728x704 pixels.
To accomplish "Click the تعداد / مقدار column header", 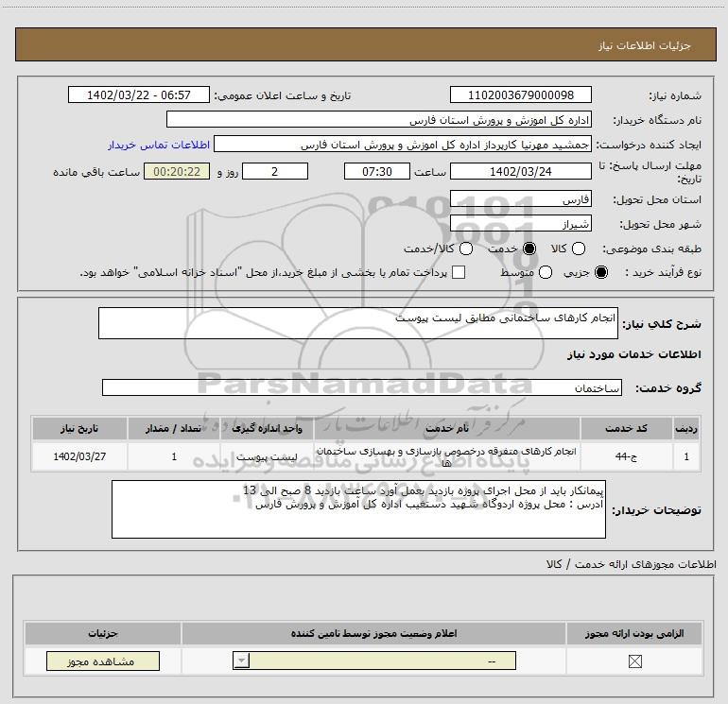I will pyautogui.click(x=174, y=428).
